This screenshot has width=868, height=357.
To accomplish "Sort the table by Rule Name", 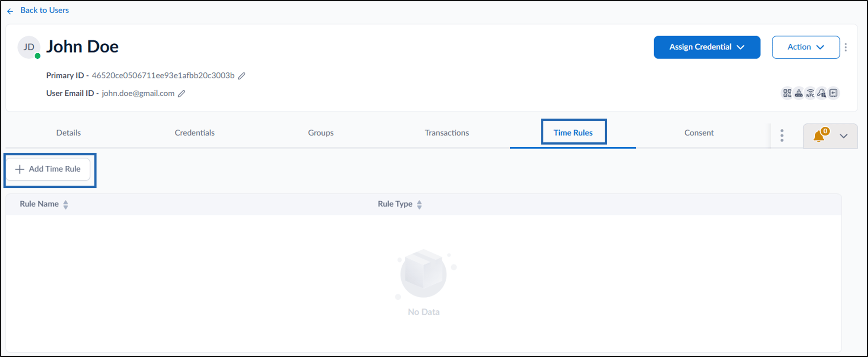I will click(65, 205).
